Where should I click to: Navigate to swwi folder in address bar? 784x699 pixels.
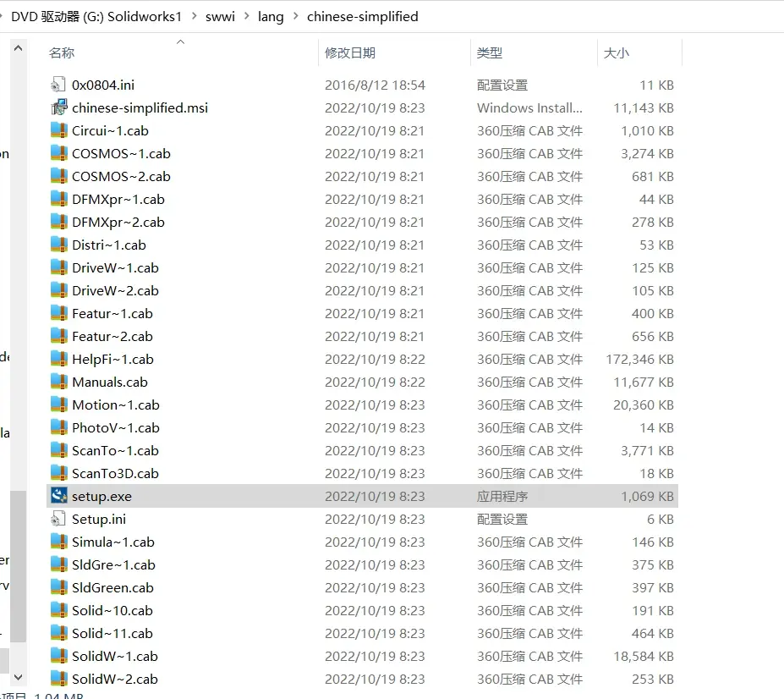click(220, 17)
